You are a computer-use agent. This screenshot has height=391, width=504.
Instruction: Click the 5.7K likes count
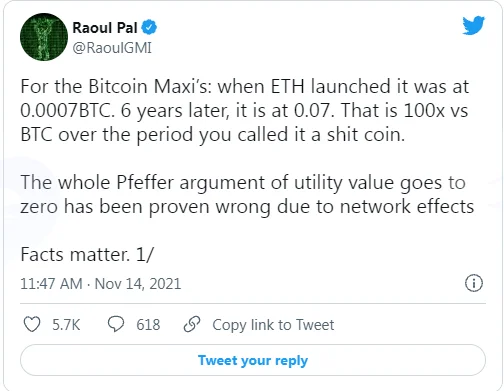[66, 325]
